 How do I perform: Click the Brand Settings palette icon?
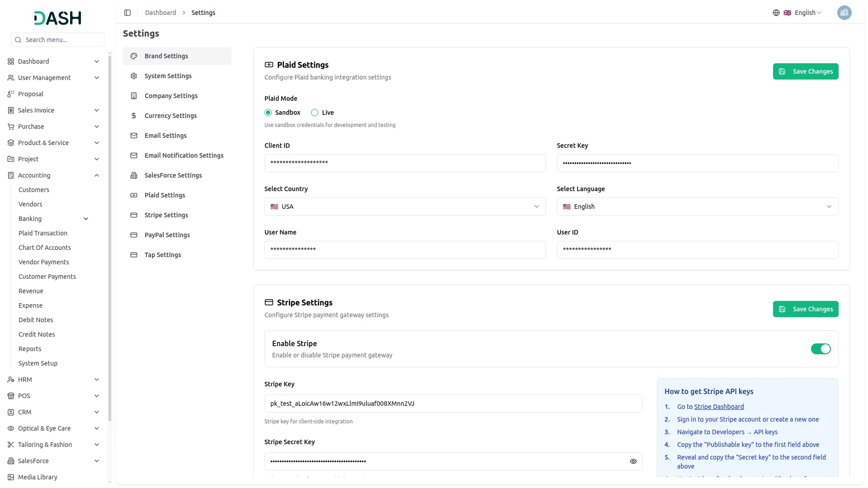point(134,56)
